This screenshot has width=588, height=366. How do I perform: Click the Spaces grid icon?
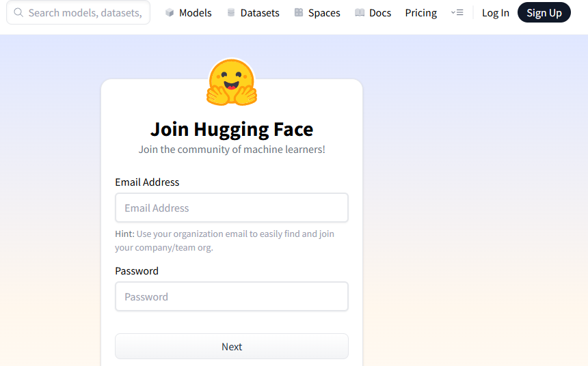click(x=299, y=12)
